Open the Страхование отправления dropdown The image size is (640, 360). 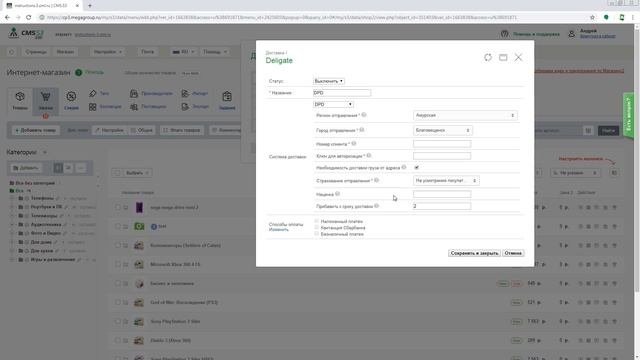(446, 180)
